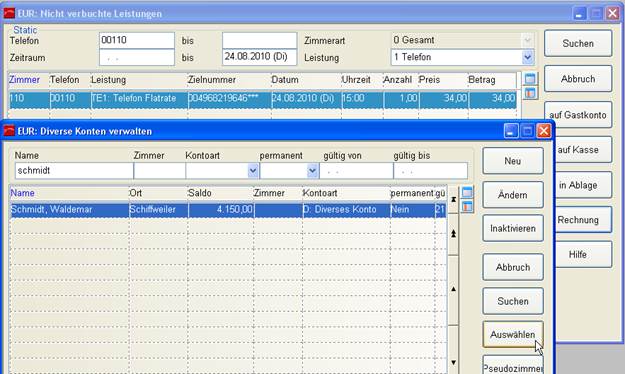Image resolution: width=625 pixels, height=374 pixels.
Task: Click the Zimmer filter input field
Action: pos(159,171)
